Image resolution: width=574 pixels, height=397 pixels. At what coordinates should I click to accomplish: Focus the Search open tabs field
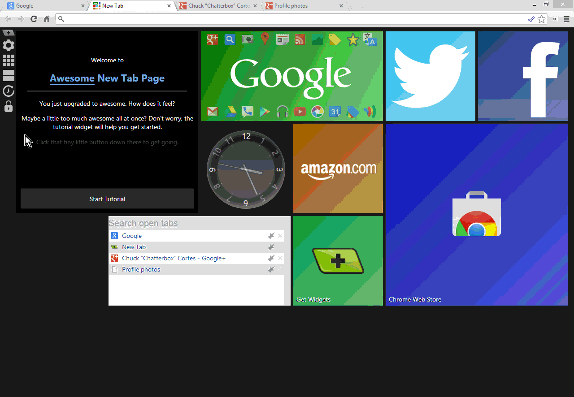pos(196,223)
